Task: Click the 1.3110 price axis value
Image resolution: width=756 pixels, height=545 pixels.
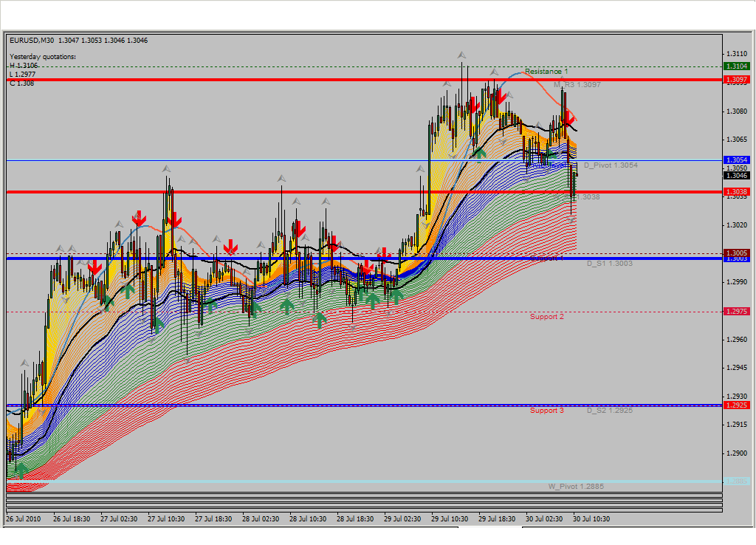Action: point(737,53)
